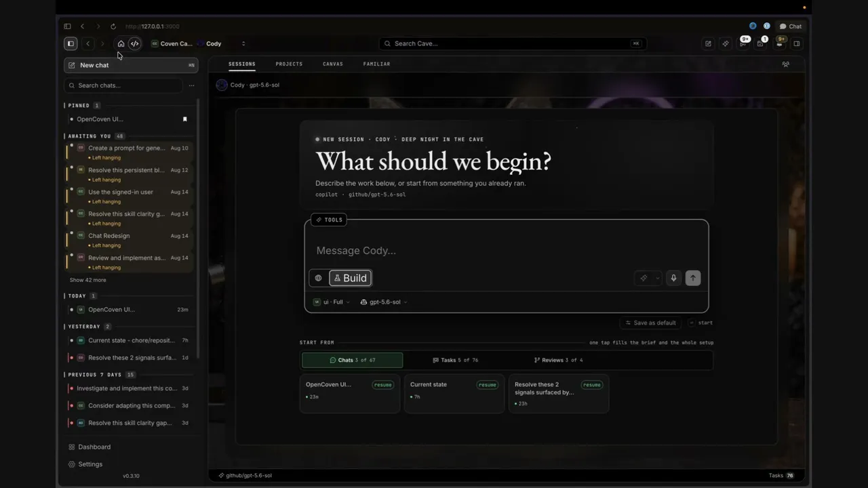Open the 'Consider adapting this comp...' chat
The height and width of the screenshot is (488, 868).
pos(129,405)
